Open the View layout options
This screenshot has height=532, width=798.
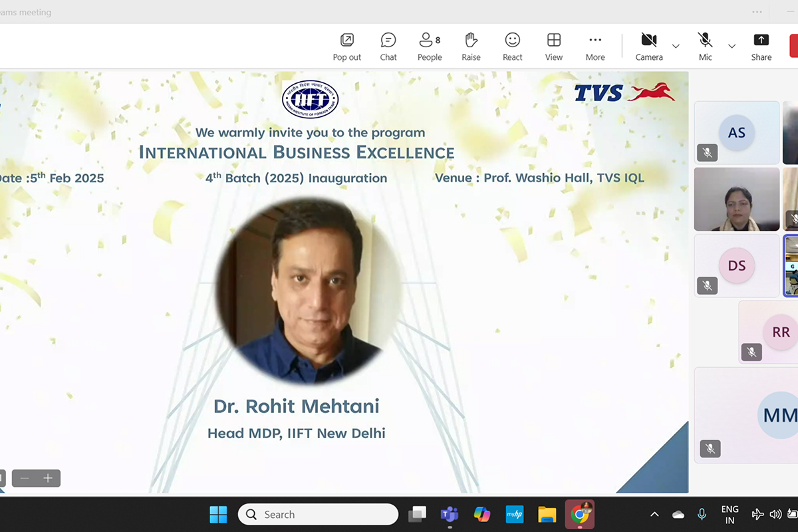(554, 47)
